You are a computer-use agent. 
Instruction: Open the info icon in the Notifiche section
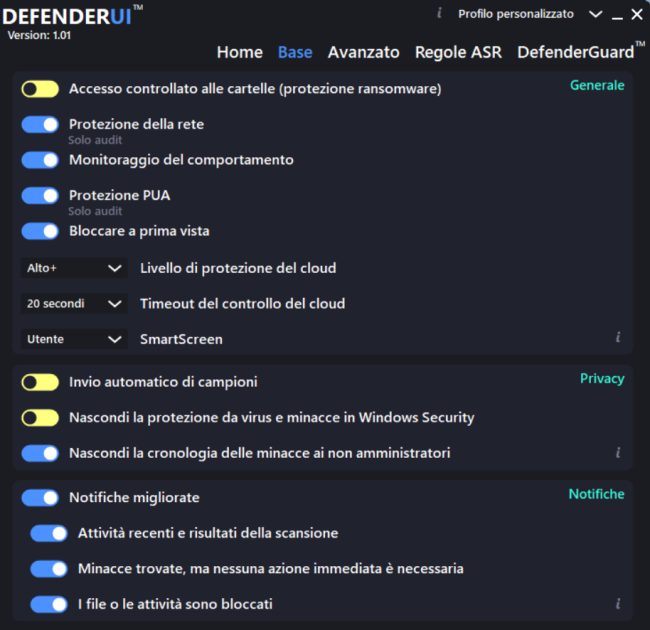point(618,604)
